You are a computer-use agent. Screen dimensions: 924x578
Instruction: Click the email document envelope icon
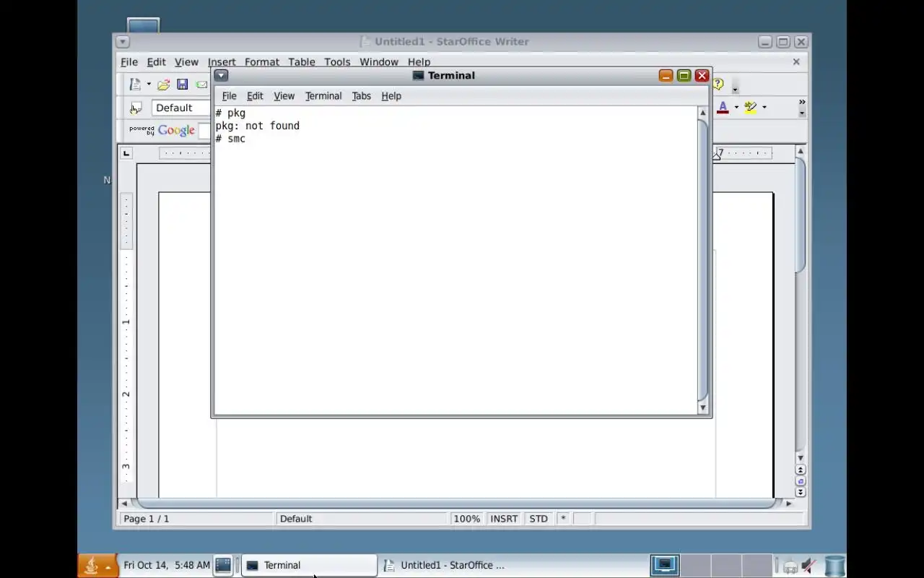[201, 85]
